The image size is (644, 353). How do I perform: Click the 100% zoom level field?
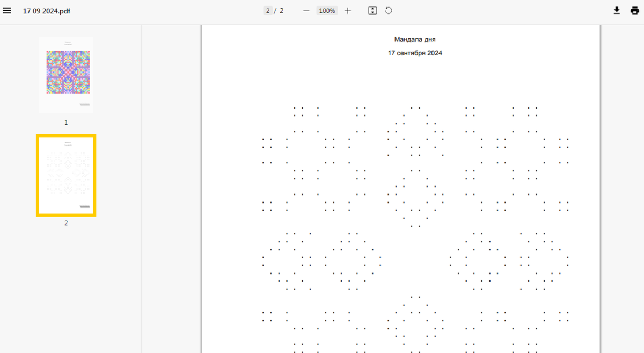(327, 11)
